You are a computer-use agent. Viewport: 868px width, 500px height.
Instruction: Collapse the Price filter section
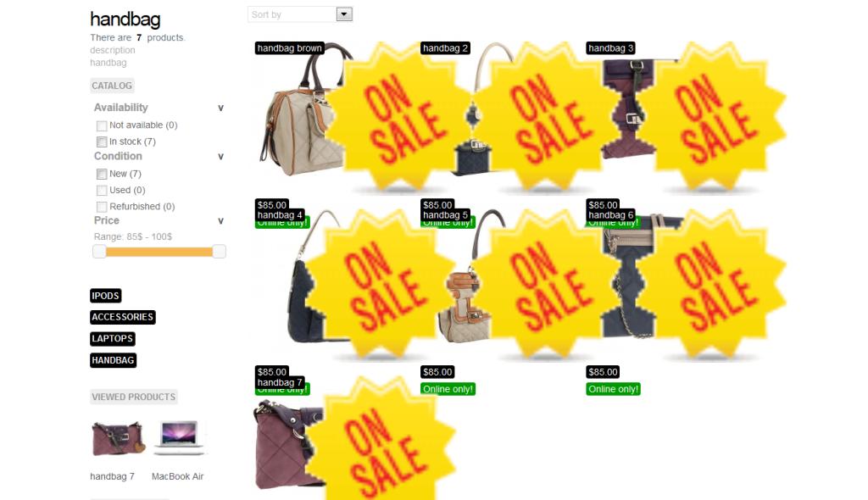(220, 221)
